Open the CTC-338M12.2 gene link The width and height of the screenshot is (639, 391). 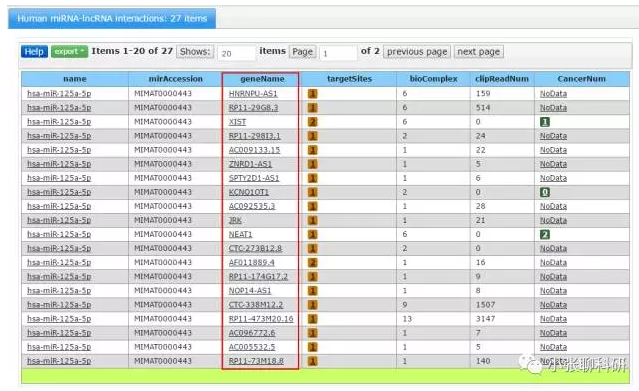(256, 305)
